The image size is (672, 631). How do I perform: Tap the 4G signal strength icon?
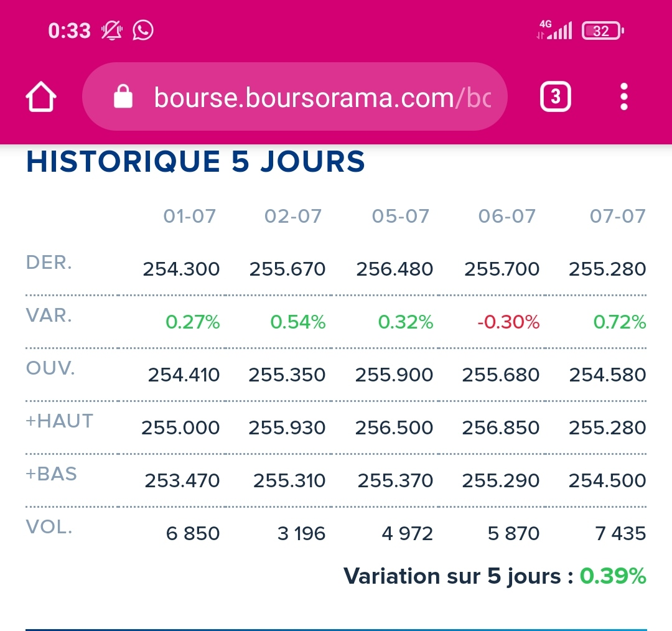tap(555, 30)
